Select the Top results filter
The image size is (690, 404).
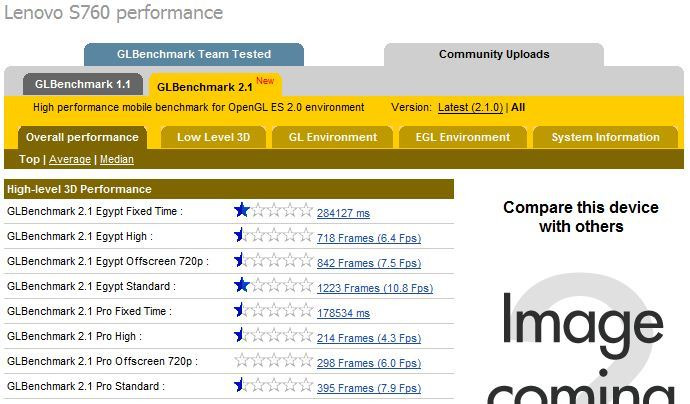click(x=29, y=159)
